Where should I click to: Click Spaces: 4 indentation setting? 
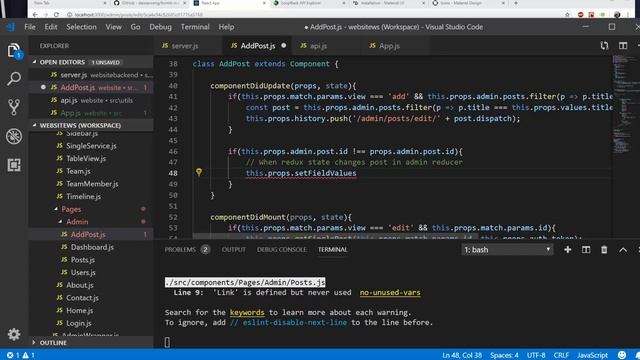pyautogui.click(x=504, y=355)
